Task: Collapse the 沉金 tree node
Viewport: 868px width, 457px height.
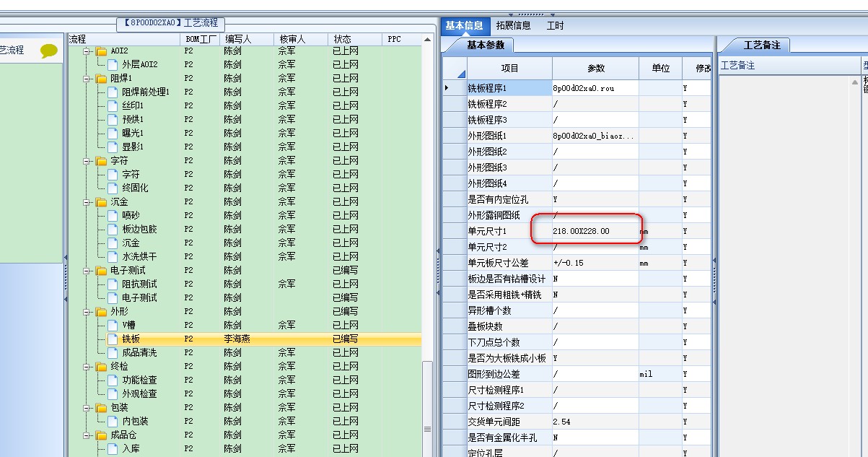Action: pyautogui.click(x=87, y=202)
